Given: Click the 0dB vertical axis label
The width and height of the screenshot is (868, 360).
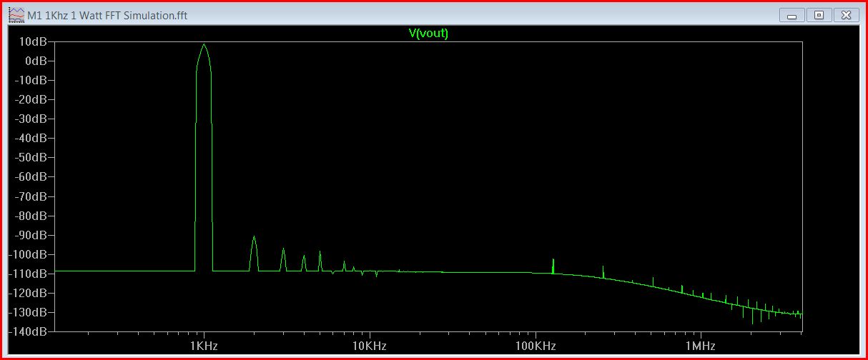Looking at the screenshot, I should 36,61.
